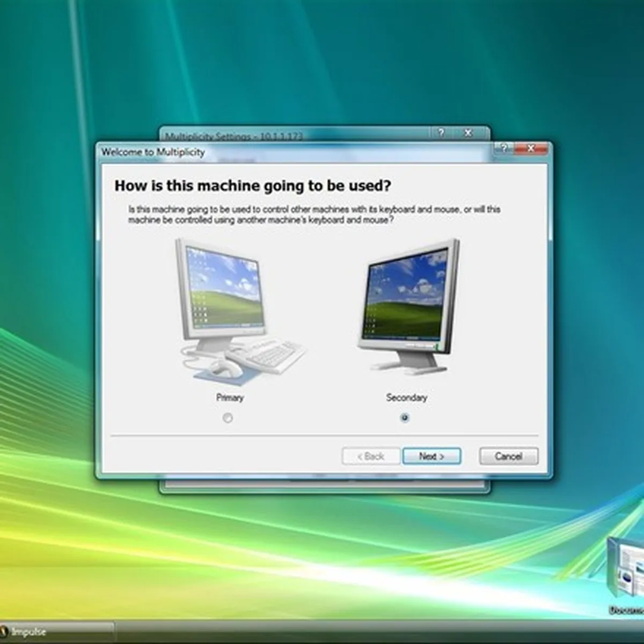Image resolution: width=644 pixels, height=644 pixels.
Task: Open help in Multiplicity Settings window behind
Action: [441, 133]
